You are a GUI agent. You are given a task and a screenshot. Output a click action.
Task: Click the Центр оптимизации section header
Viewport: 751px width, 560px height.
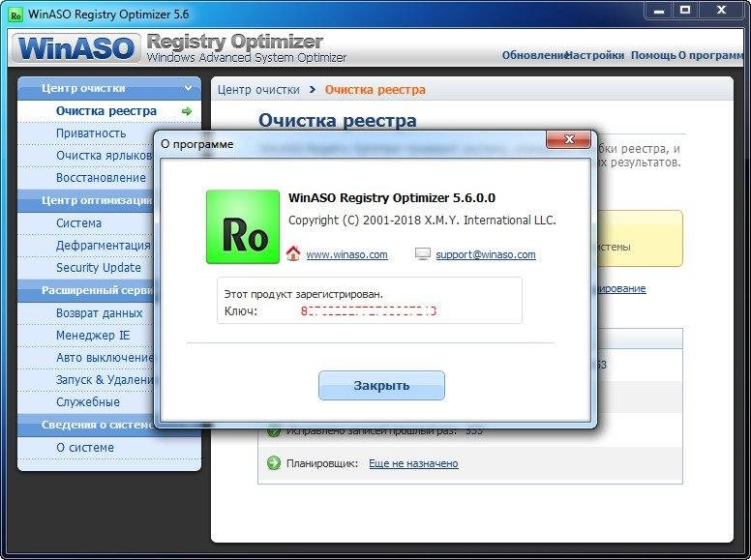click(86, 200)
